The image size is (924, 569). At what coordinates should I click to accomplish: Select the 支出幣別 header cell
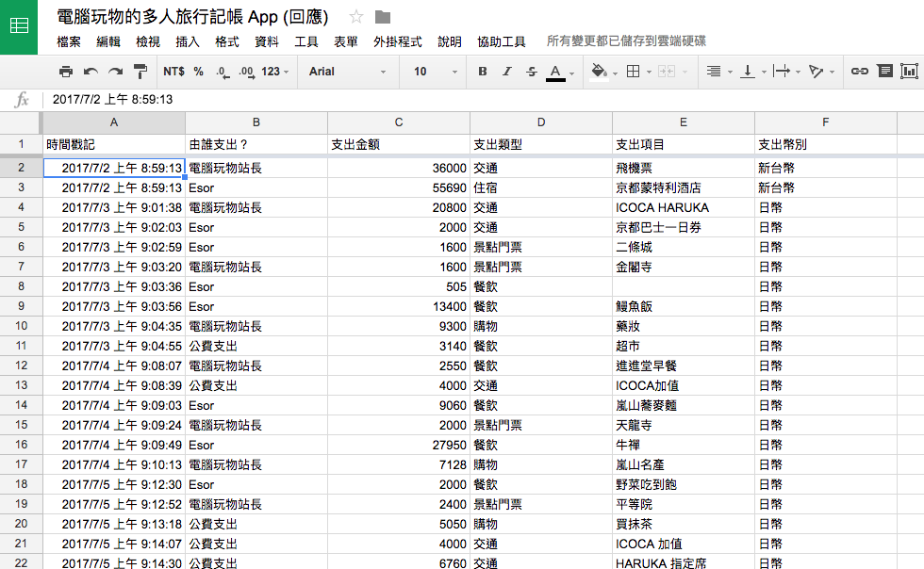[x=826, y=144]
